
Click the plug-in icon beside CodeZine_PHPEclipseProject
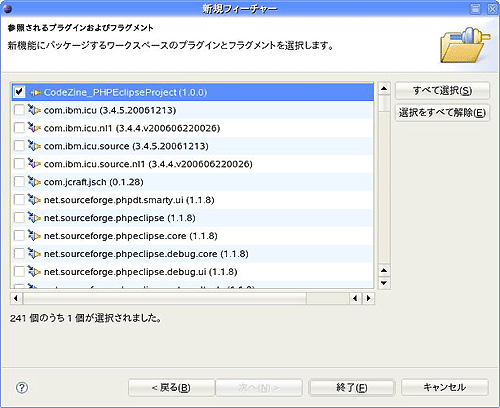(x=35, y=92)
